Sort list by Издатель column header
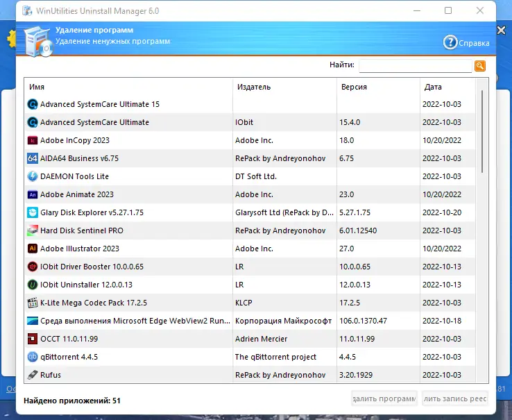 (284, 87)
